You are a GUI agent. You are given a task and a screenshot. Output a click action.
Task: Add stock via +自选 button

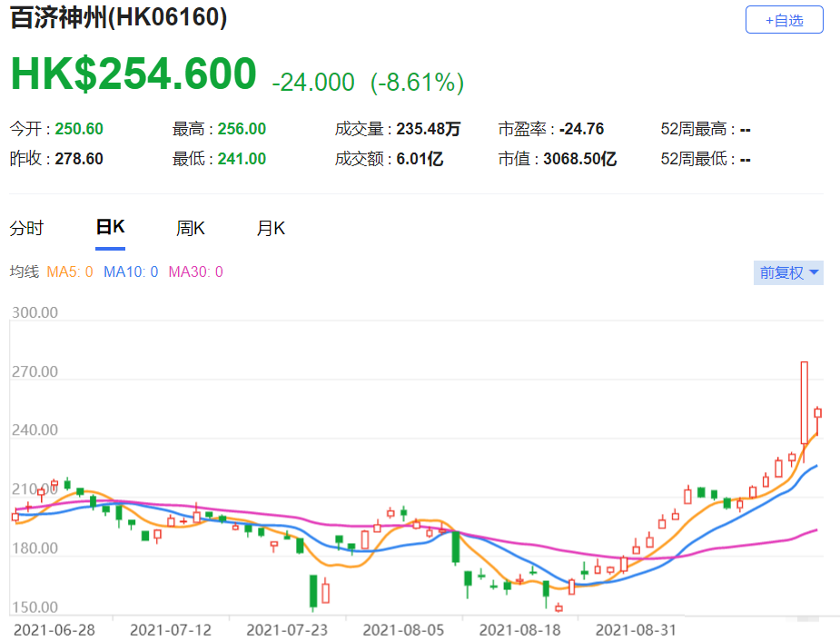(784, 20)
